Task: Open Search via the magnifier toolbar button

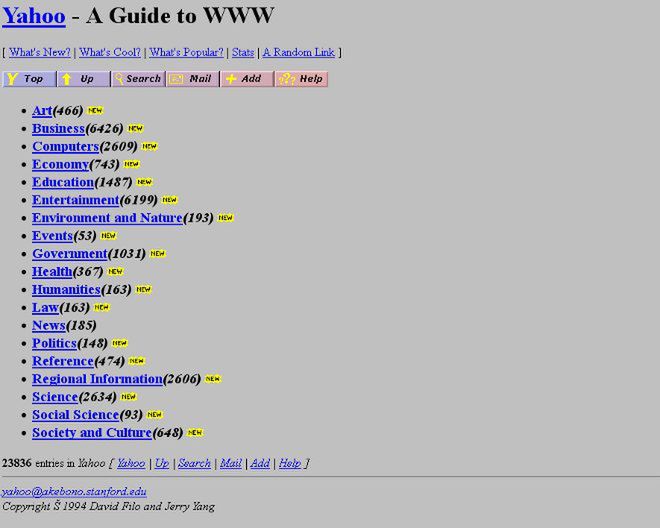Action: (x=138, y=79)
